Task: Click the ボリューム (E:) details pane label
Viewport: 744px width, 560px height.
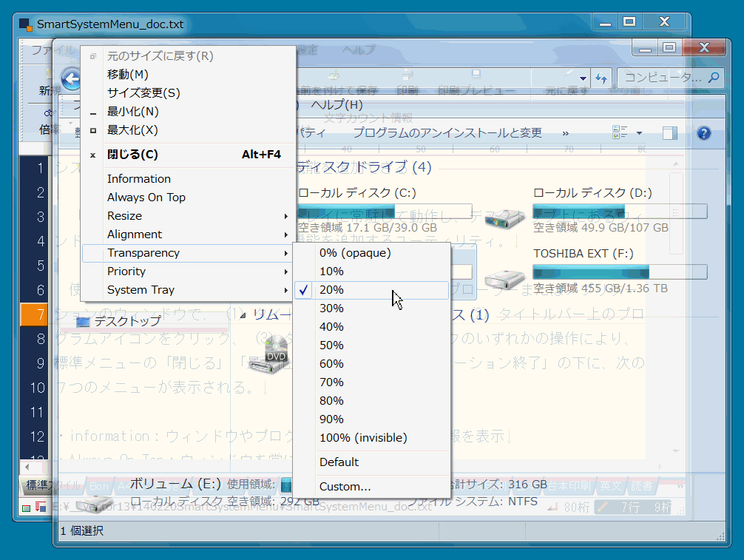Action: tap(175, 484)
